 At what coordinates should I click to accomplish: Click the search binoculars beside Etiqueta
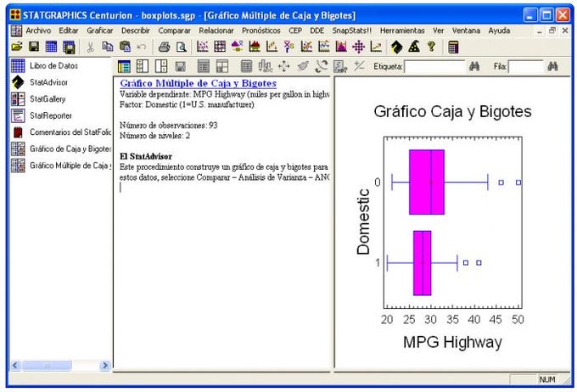coord(474,67)
